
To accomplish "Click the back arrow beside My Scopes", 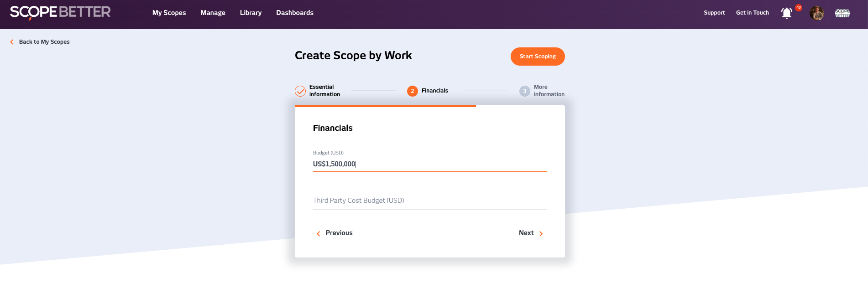I will [x=12, y=42].
